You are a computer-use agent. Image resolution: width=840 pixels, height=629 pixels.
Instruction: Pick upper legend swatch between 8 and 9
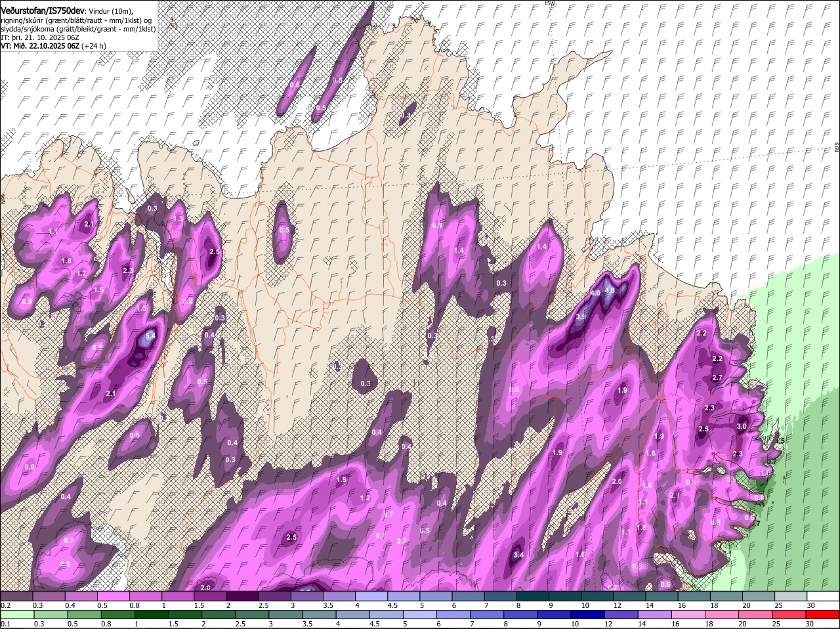click(x=534, y=596)
